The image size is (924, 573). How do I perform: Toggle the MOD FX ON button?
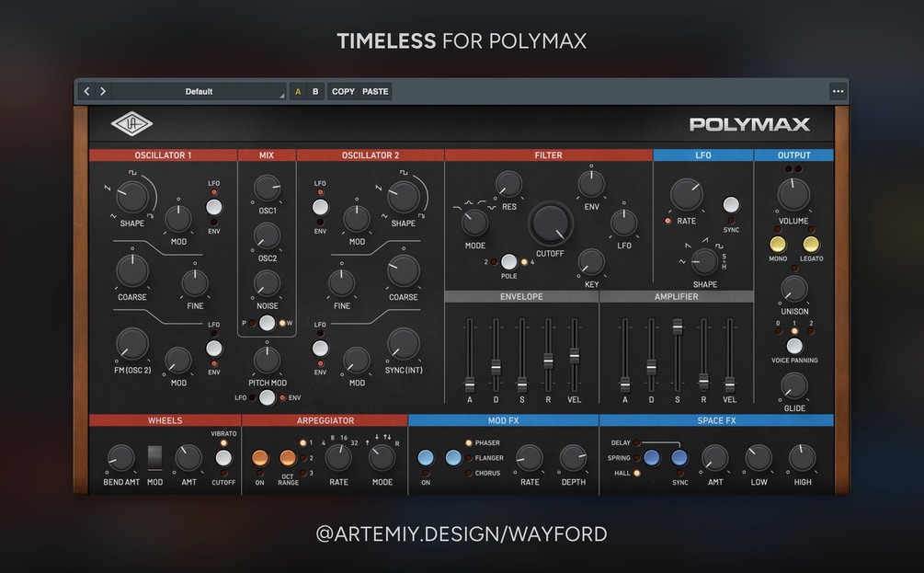coord(426,458)
